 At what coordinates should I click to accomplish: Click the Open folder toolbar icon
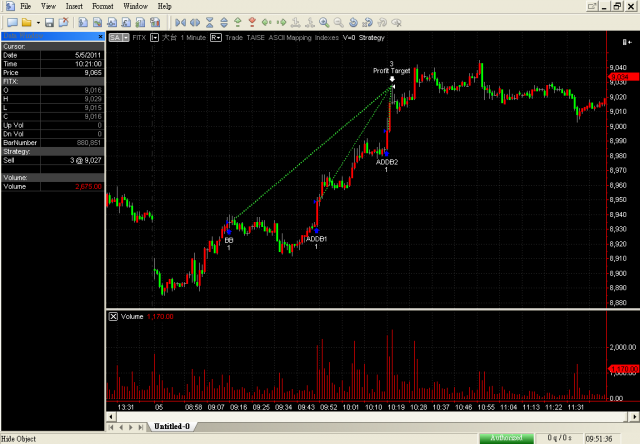(x=27, y=22)
